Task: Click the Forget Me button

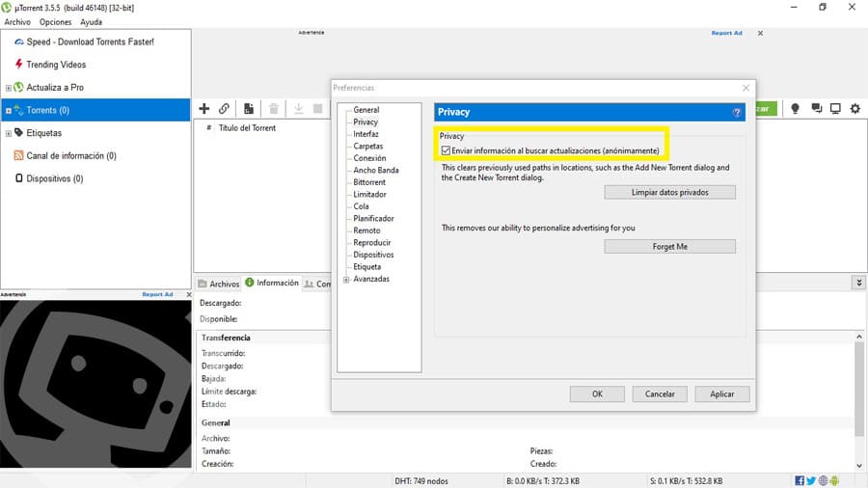Action: tap(670, 247)
